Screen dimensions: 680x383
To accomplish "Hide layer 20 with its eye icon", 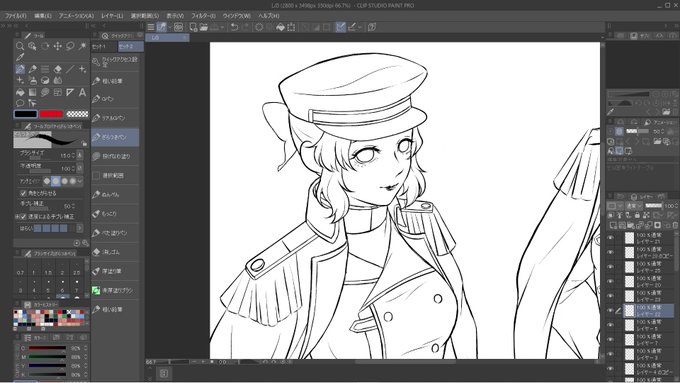I will click(611, 282).
